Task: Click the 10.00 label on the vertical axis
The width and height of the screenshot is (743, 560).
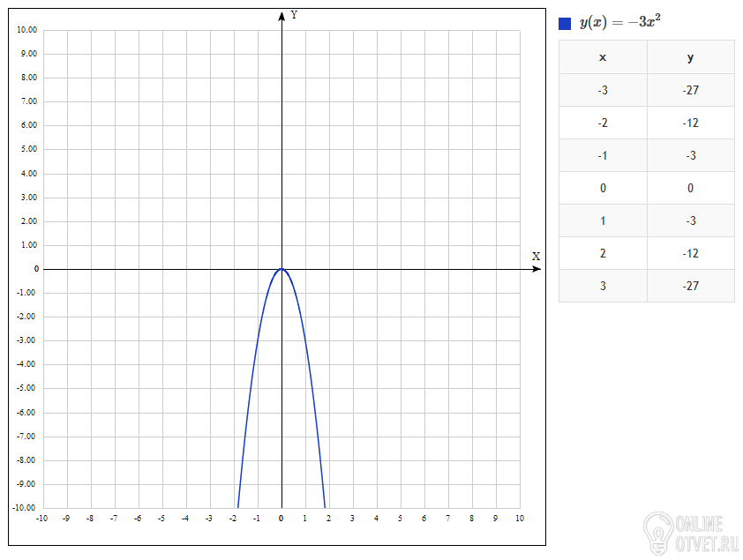Action: tap(27, 30)
